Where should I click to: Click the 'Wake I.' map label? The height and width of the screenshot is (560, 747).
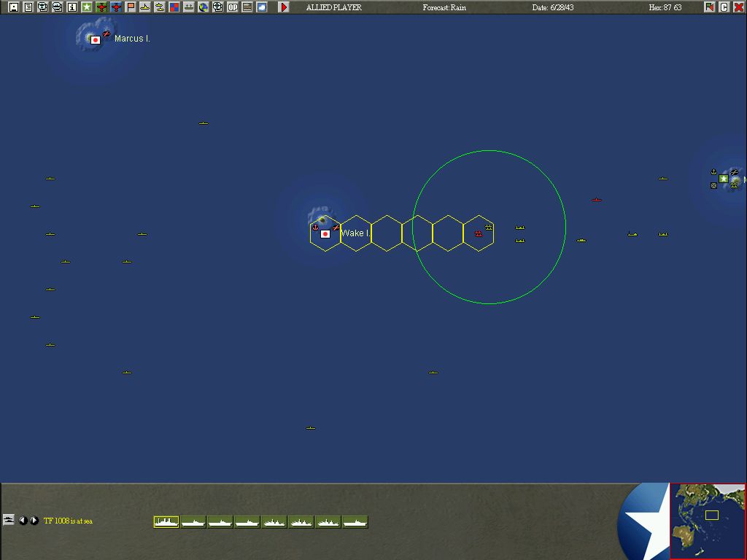[x=355, y=233]
